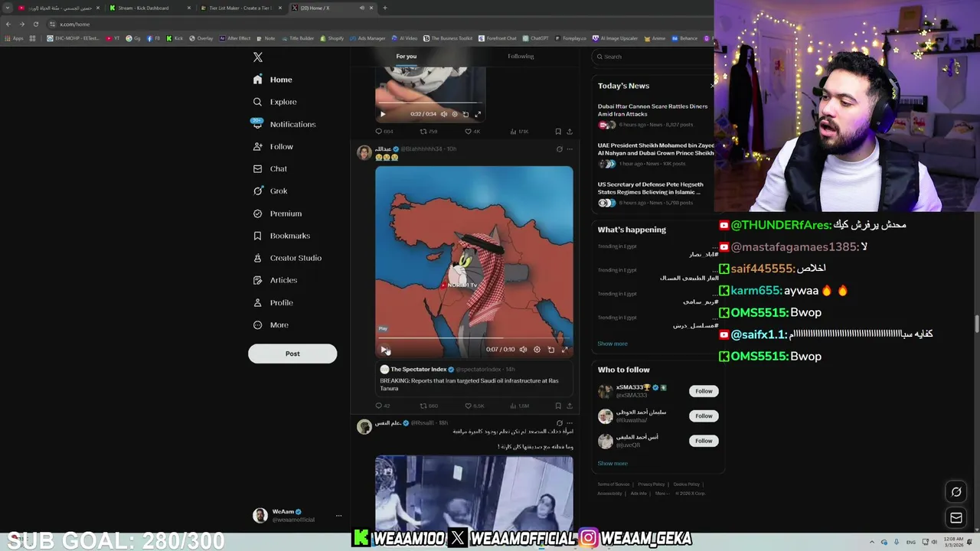980x551 pixels.
Task: Seek on the 0:34 video progress bar
Action: (x=430, y=103)
